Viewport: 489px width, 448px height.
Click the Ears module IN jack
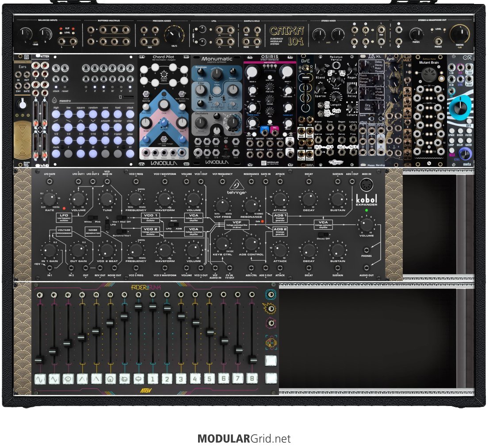point(19,75)
